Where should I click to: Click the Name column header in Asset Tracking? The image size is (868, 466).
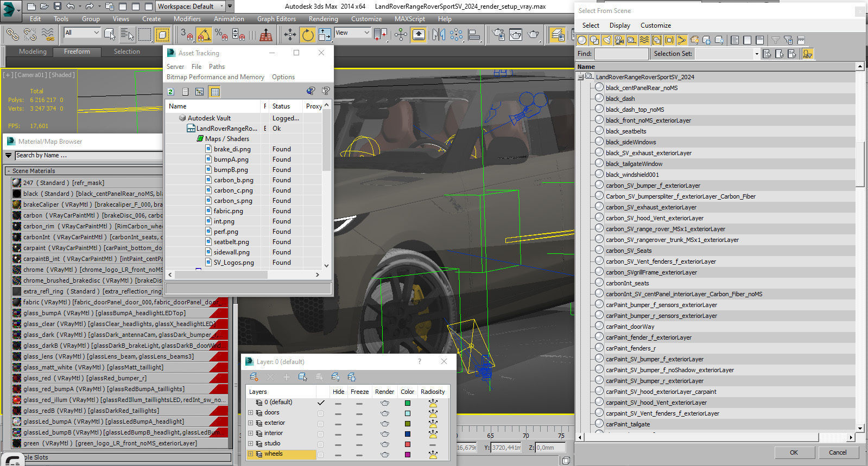tap(213, 106)
